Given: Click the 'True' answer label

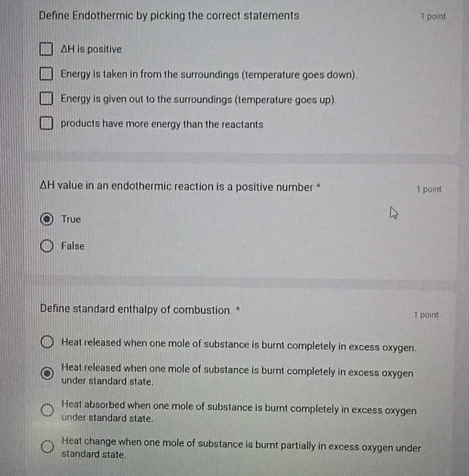Looking at the screenshot, I should click(71, 219).
